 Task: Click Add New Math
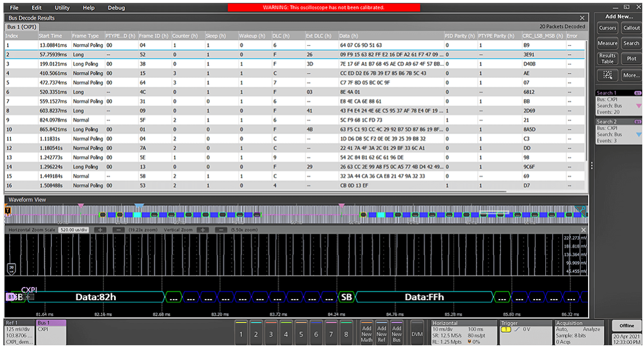tap(367, 333)
